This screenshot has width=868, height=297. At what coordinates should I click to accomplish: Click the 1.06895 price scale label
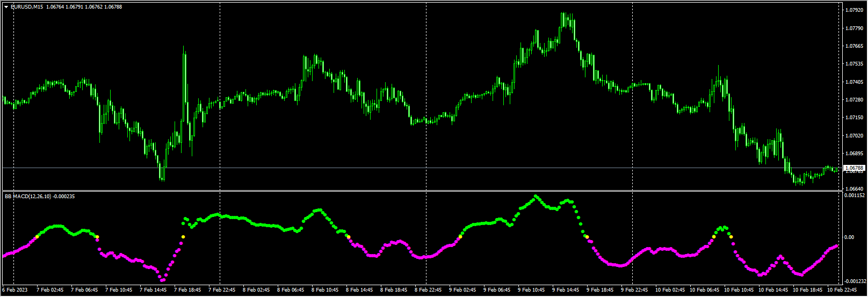tap(853, 154)
